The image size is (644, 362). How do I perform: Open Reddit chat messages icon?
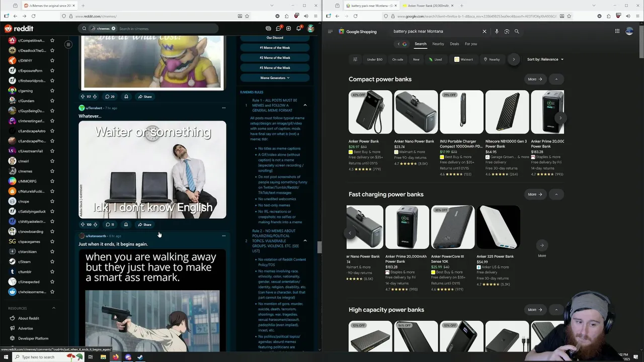pyautogui.click(x=278, y=29)
